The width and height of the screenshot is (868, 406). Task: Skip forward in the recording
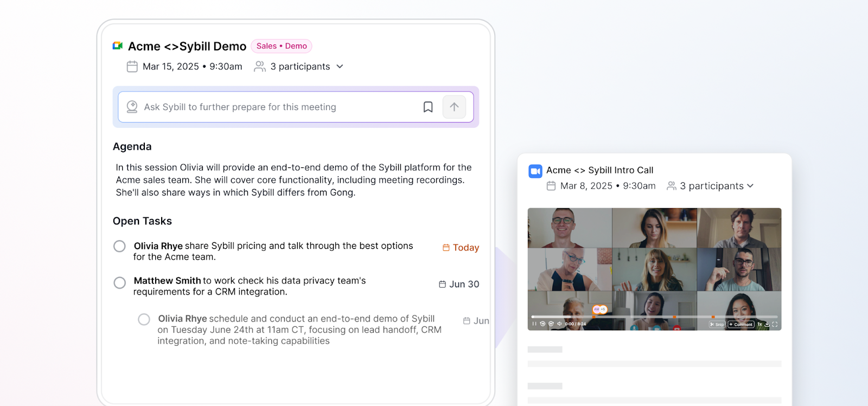click(551, 324)
